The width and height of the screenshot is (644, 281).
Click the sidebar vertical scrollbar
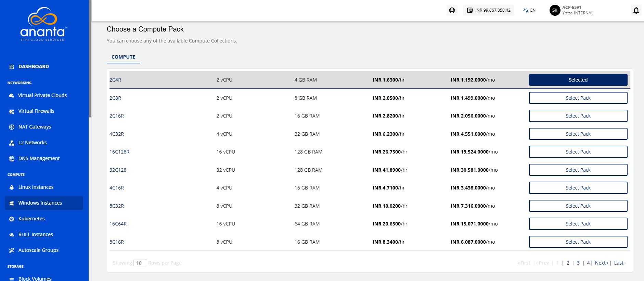[90, 59]
